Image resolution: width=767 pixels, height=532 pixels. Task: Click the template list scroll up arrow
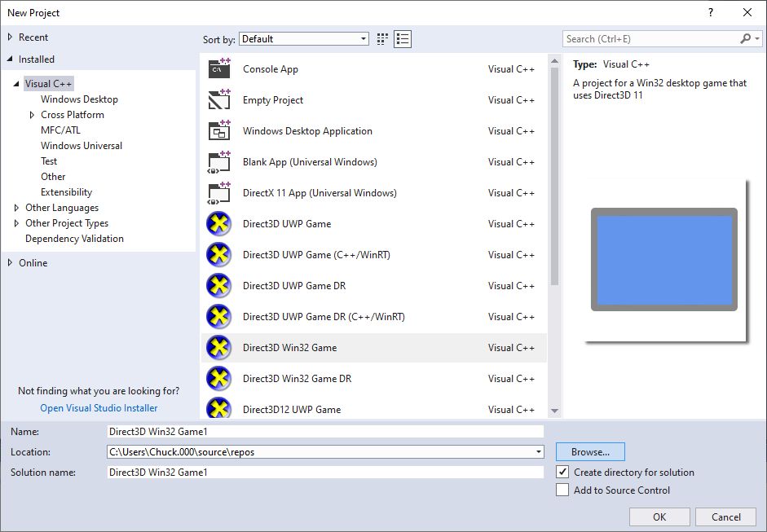click(554, 61)
